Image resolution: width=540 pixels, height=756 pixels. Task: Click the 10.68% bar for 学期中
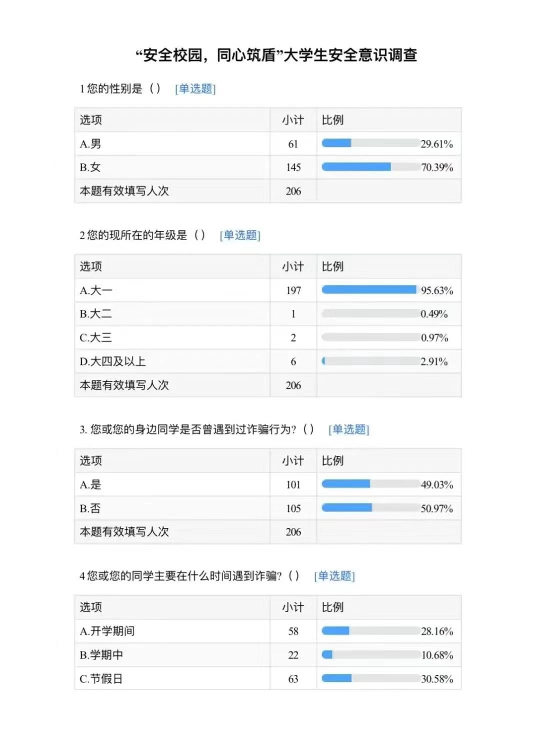pos(370,654)
